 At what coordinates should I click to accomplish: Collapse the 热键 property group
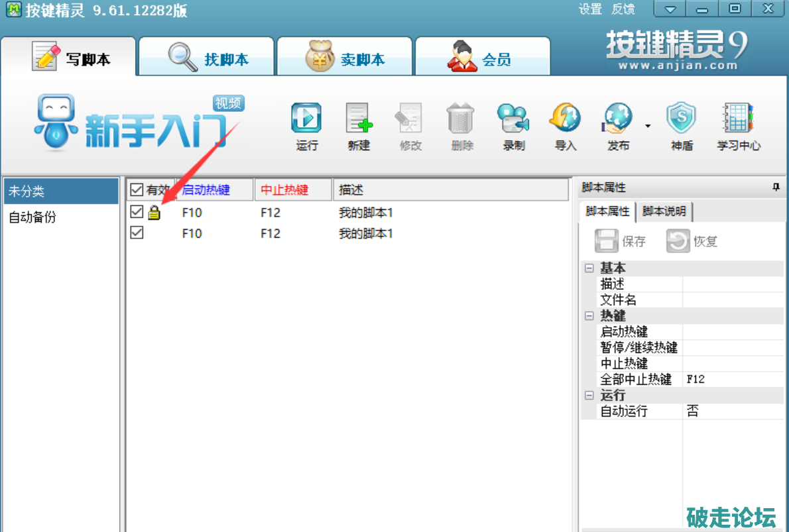pos(588,316)
